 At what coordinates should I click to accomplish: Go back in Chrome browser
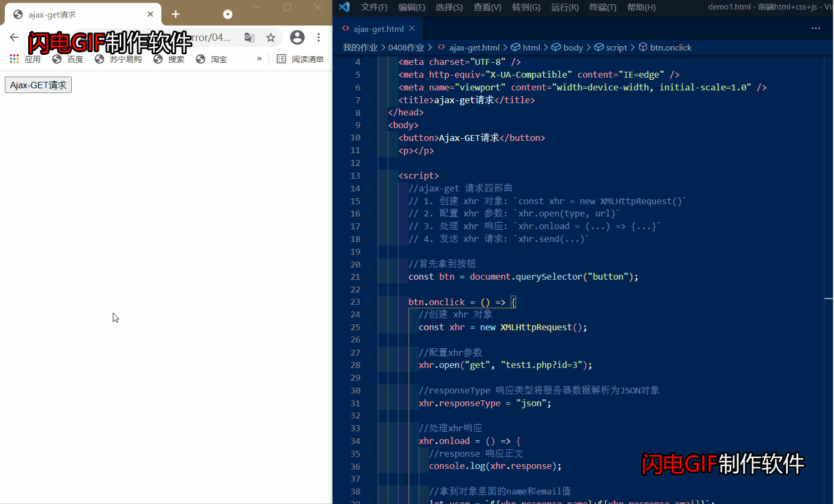point(14,37)
